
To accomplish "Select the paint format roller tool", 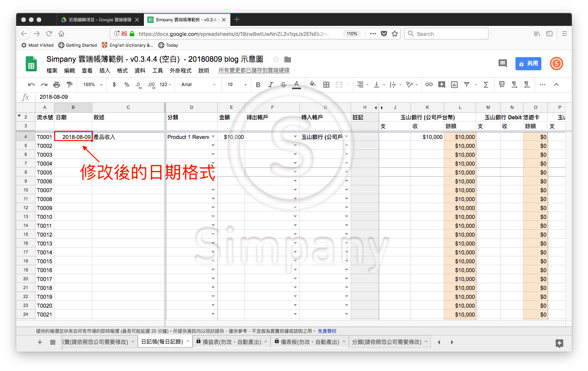I will [x=69, y=85].
